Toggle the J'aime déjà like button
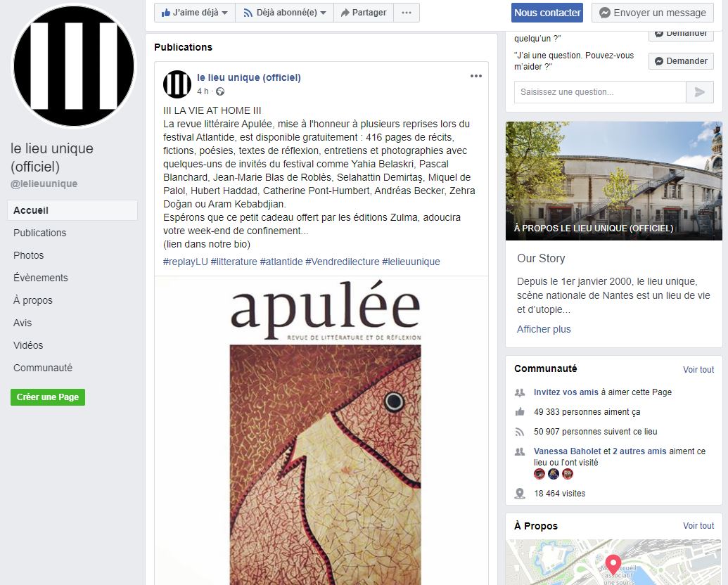 pyautogui.click(x=195, y=13)
